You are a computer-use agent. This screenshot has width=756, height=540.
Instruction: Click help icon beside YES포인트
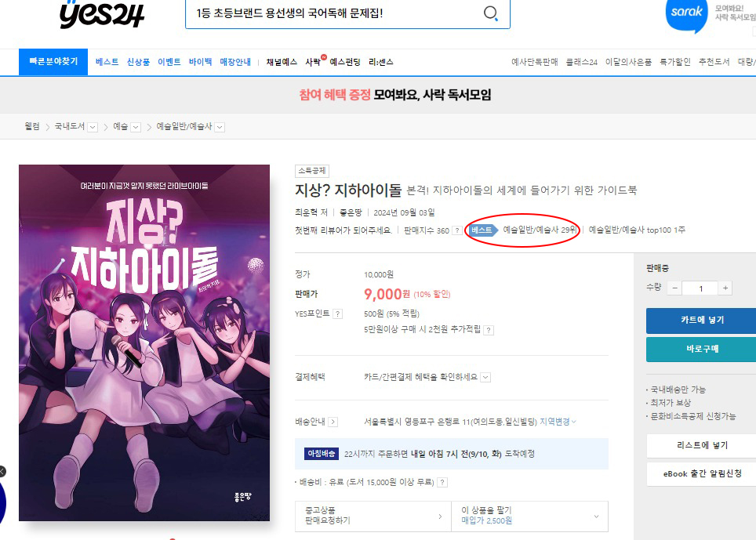coord(337,314)
